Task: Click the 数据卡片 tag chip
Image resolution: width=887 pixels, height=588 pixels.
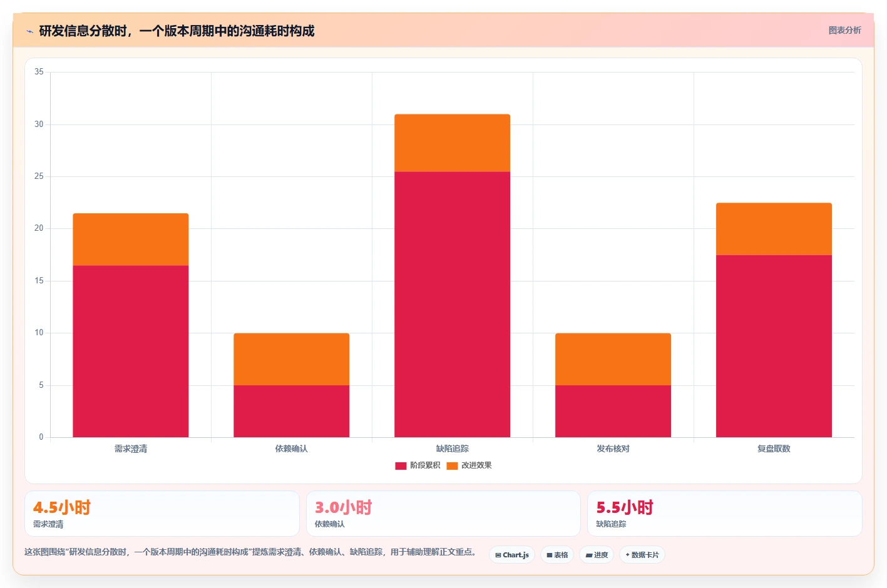Action: click(642, 555)
